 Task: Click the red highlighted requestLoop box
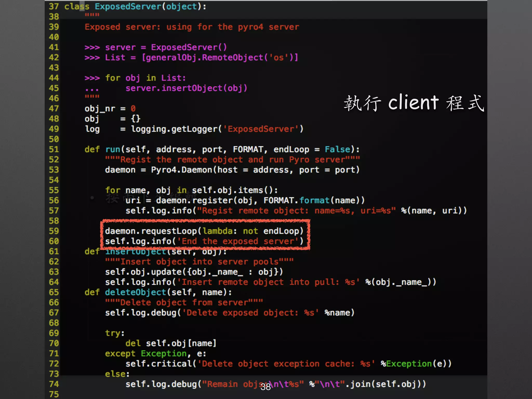point(205,235)
